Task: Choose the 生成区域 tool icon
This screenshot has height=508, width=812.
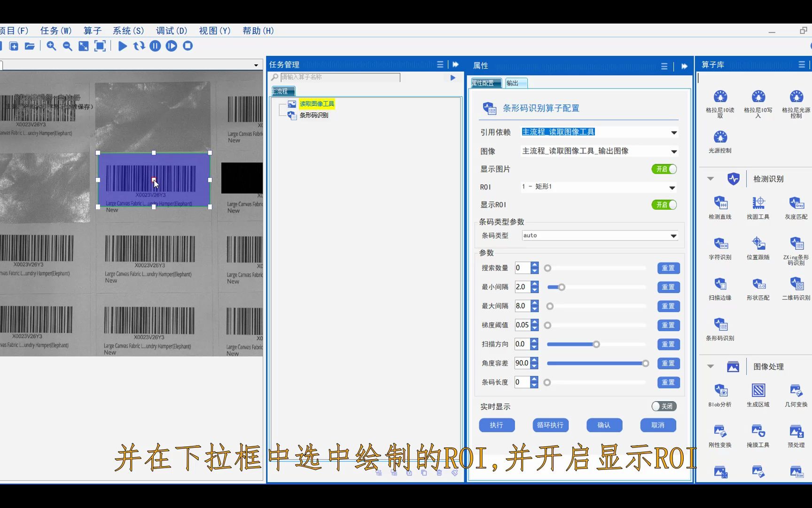Action: tap(758, 390)
